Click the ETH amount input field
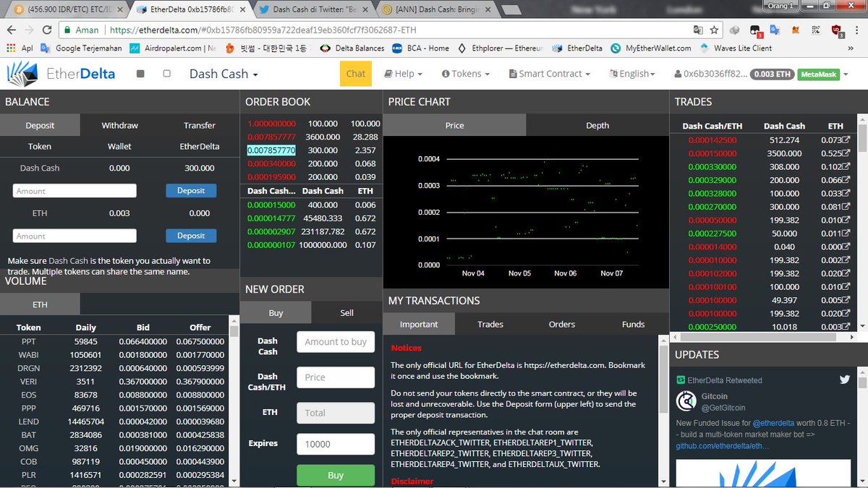868x488 pixels. tap(75, 236)
